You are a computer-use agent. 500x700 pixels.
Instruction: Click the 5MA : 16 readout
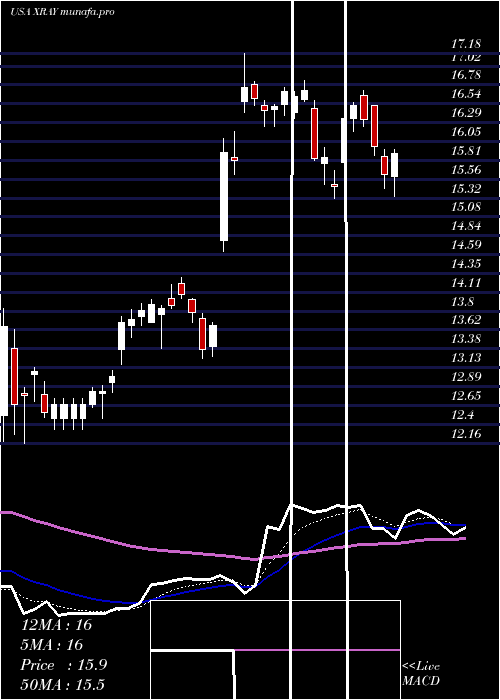point(52,645)
